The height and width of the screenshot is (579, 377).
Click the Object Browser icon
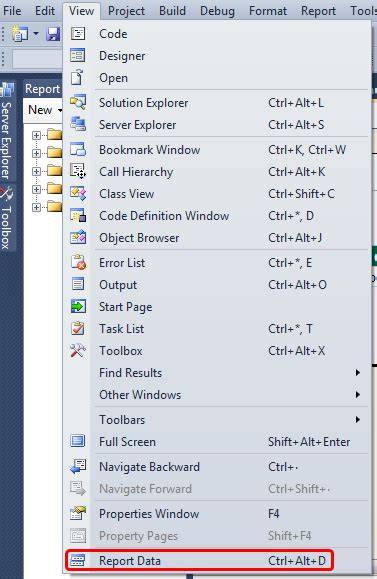(78, 237)
